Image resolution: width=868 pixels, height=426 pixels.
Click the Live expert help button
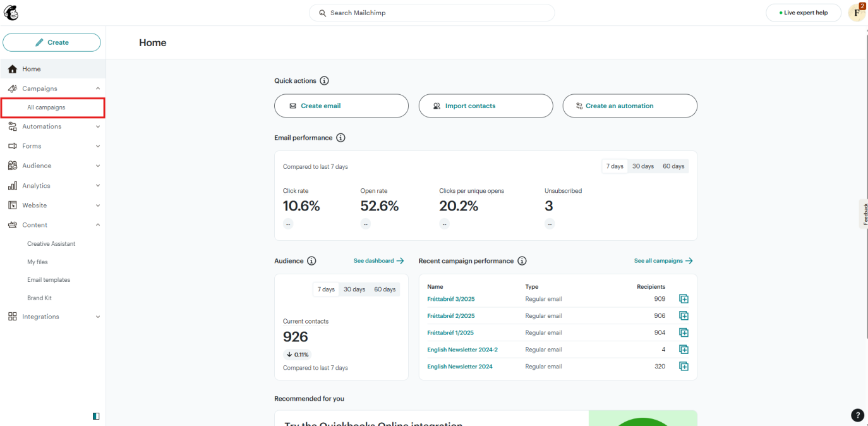(804, 13)
